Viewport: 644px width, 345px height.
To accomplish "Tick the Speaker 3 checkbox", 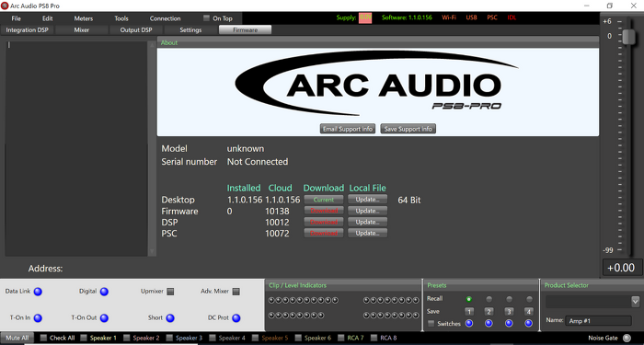I will pyautogui.click(x=169, y=338).
